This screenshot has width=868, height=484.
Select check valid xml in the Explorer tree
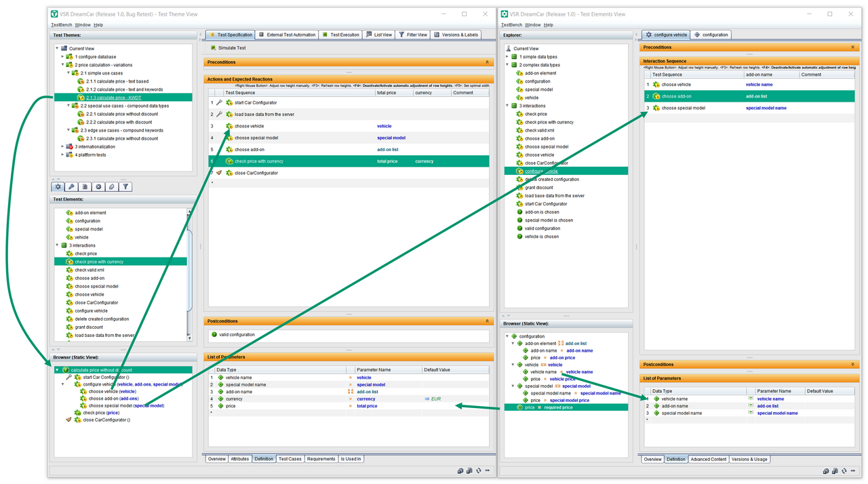click(539, 130)
